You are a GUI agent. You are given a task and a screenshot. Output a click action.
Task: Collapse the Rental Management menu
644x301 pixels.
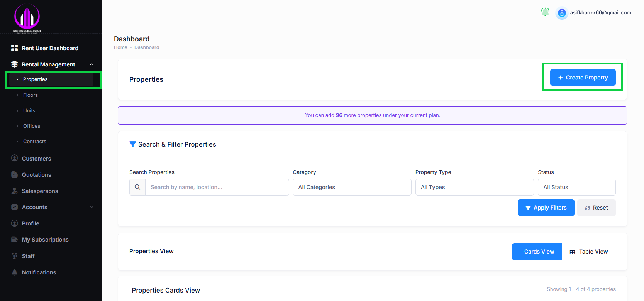92,64
